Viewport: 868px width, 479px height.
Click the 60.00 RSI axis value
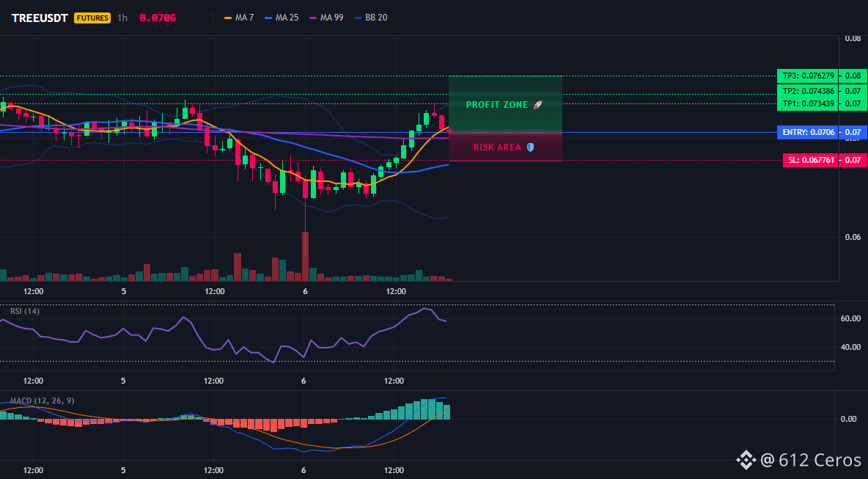coord(851,318)
